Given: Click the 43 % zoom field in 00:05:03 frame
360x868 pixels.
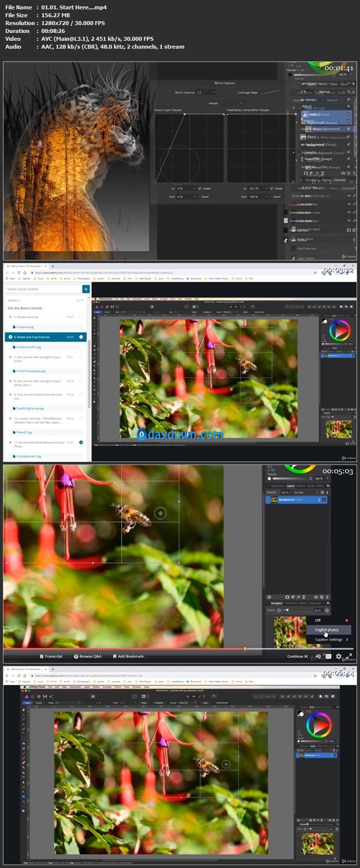Looking at the screenshot, I should [319, 610].
